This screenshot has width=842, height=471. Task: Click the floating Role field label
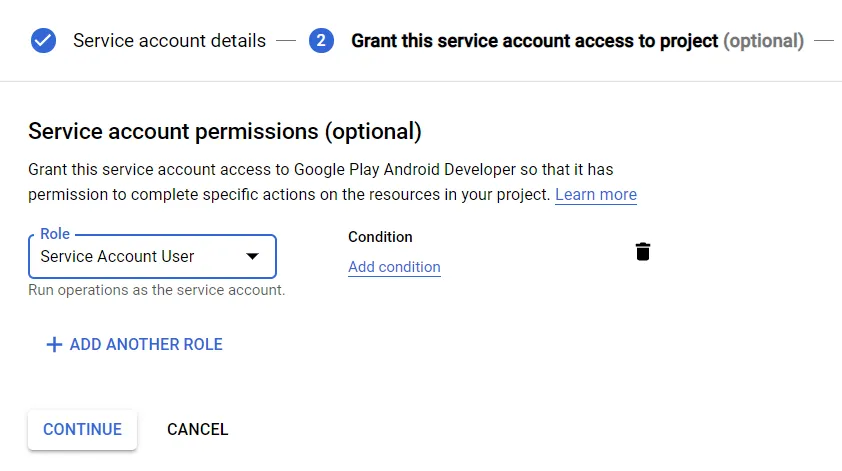click(55, 234)
